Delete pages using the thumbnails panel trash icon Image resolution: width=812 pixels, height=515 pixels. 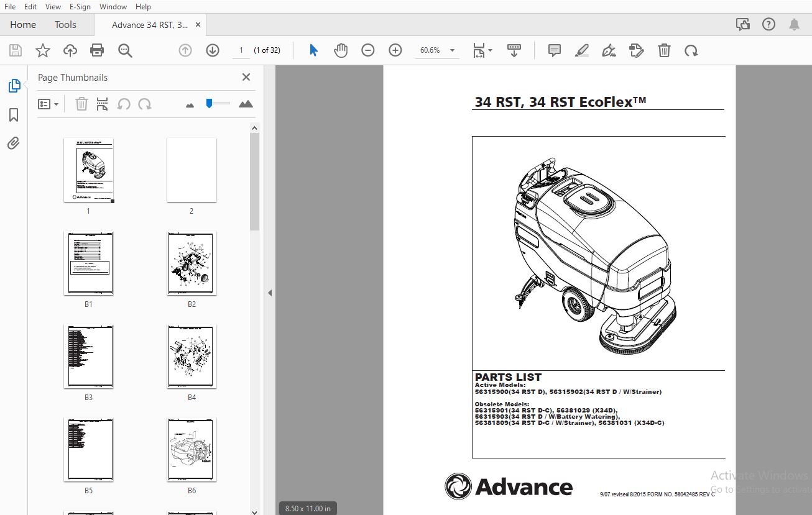point(81,104)
